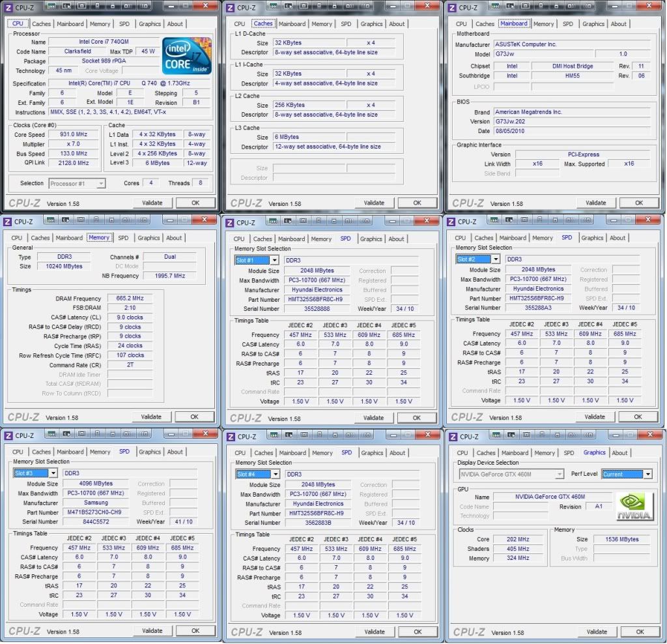
Task: Click CPU-Z title icon of the Graphics window
Action: coord(453,437)
